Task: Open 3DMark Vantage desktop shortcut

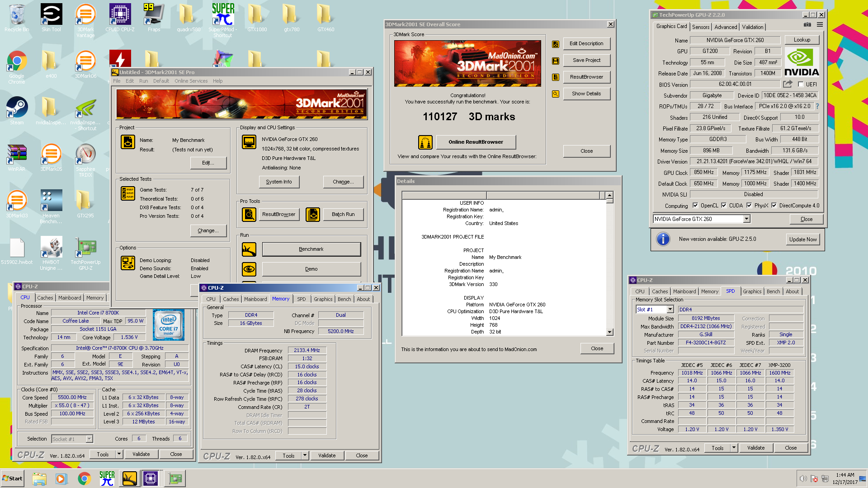Action: 85,21
